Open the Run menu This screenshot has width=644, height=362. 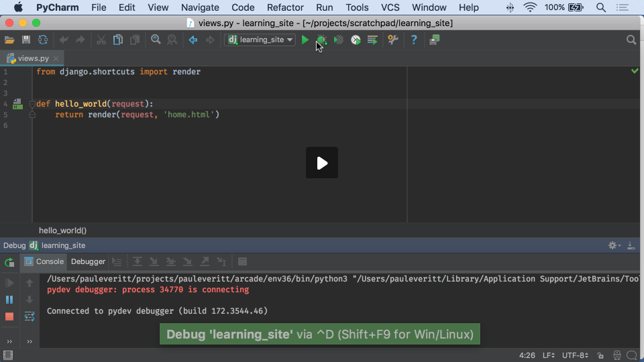coord(325,7)
